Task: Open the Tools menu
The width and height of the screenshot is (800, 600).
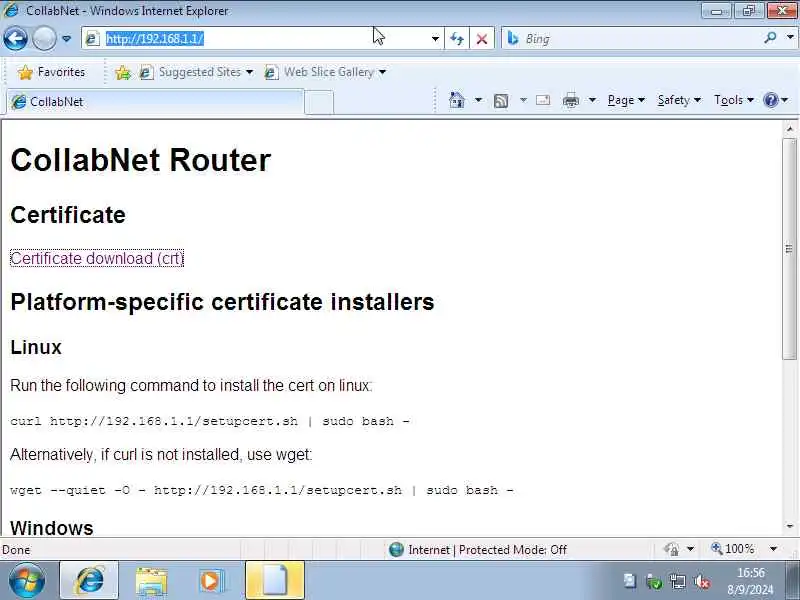Action: [x=734, y=100]
